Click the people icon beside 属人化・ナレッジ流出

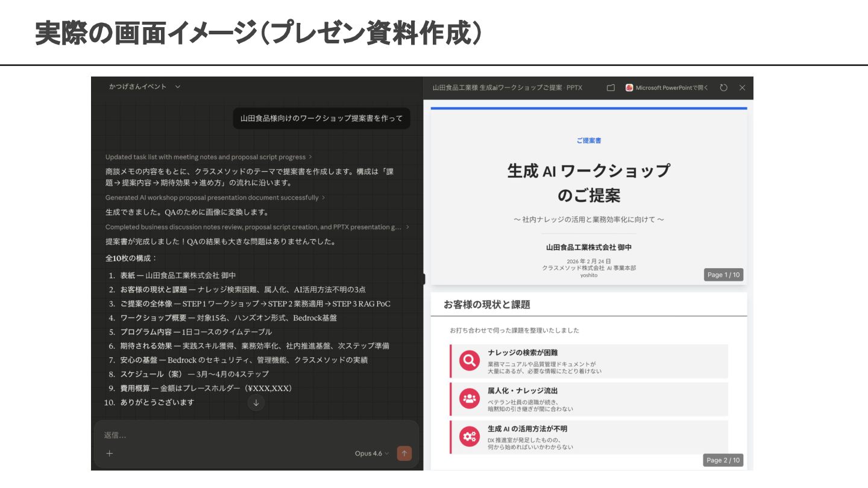469,399
